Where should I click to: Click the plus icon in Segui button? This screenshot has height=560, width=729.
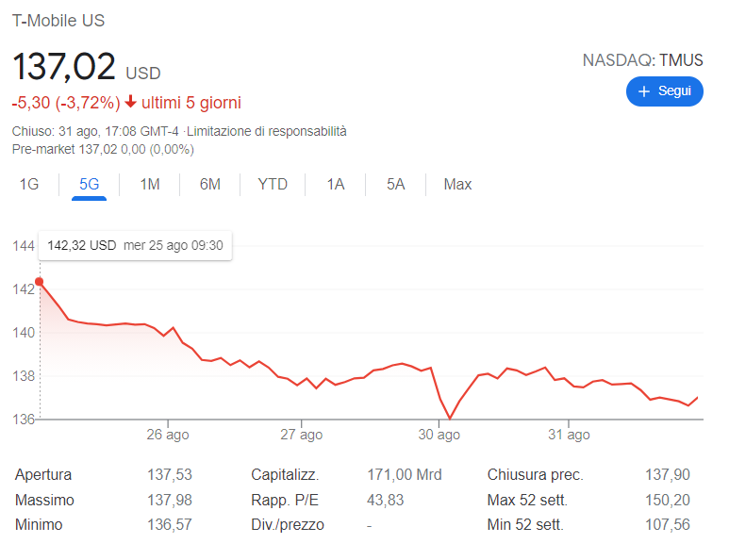pyautogui.click(x=645, y=91)
